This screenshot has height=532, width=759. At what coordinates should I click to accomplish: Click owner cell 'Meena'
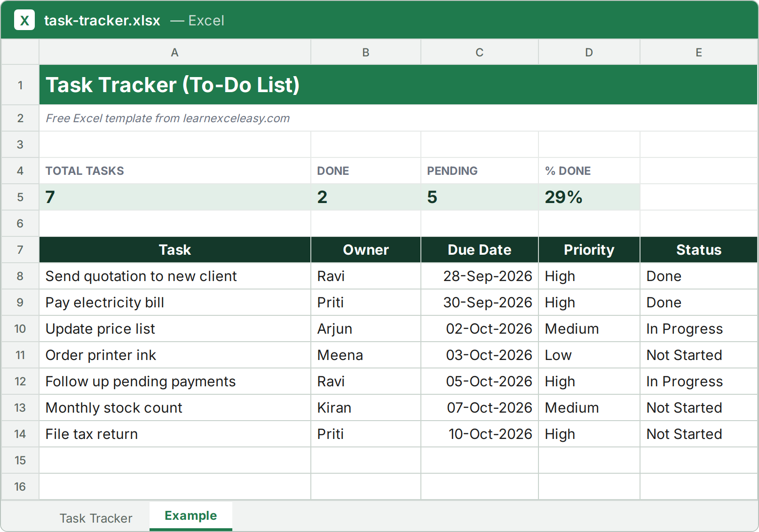click(x=366, y=355)
